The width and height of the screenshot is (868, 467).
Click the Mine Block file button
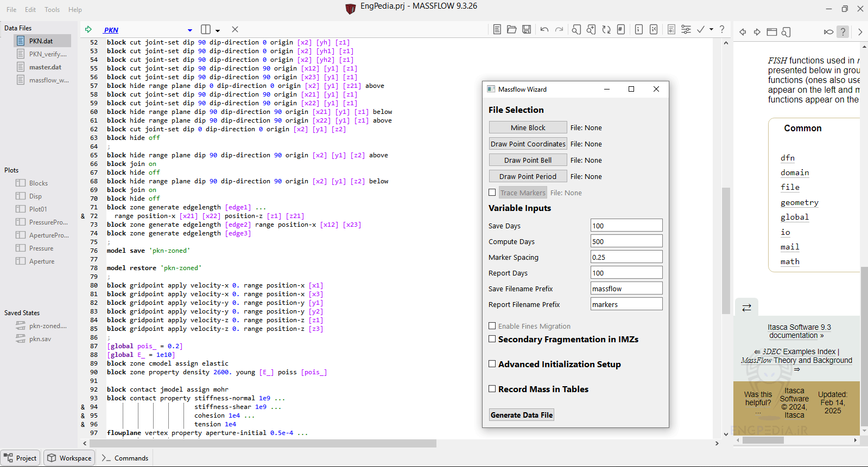528,127
